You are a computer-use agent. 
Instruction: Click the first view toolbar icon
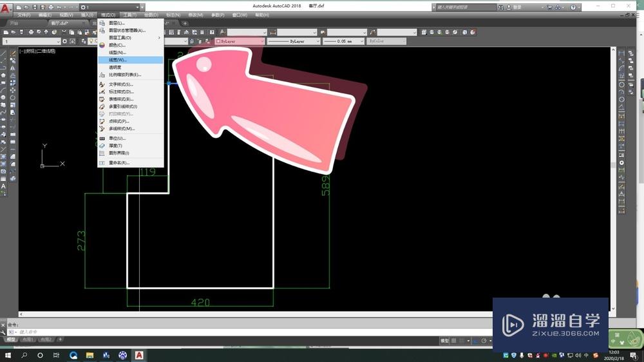(x=424, y=32)
